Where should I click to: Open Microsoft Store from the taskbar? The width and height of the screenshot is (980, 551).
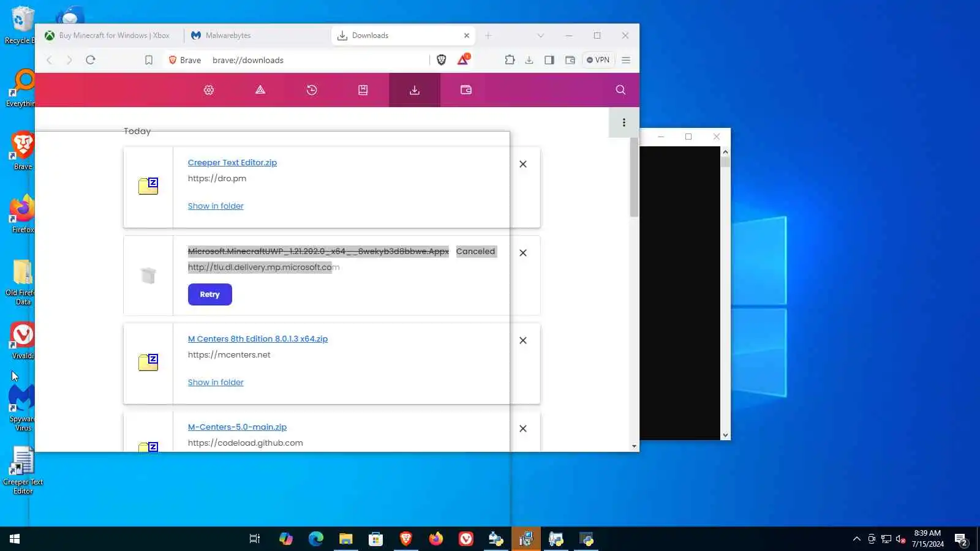[x=375, y=539]
